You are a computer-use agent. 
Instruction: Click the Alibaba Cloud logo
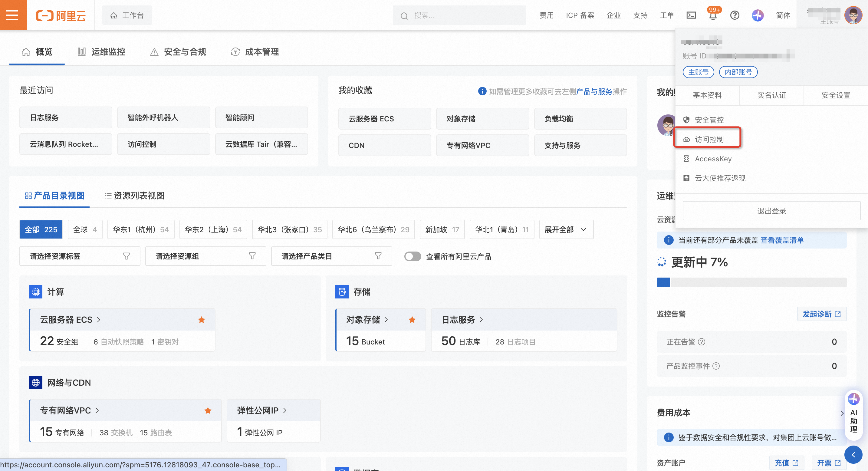point(61,15)
